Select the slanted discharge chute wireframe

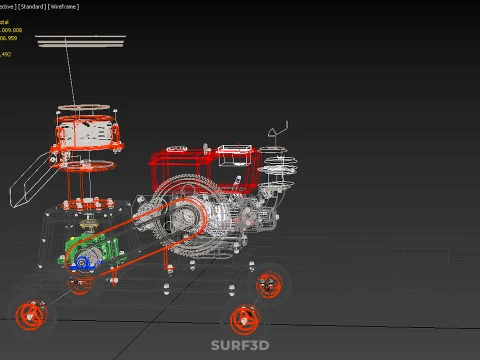click(32, 180)
